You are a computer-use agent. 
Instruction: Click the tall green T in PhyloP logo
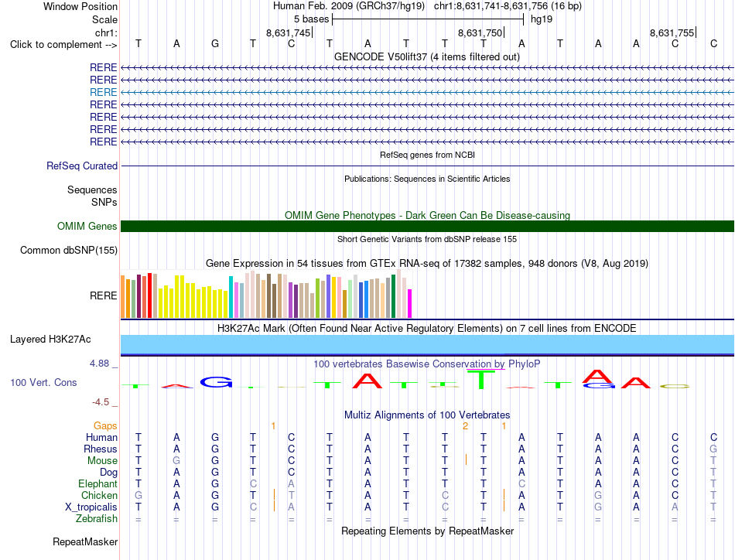(x=481, y=380)
